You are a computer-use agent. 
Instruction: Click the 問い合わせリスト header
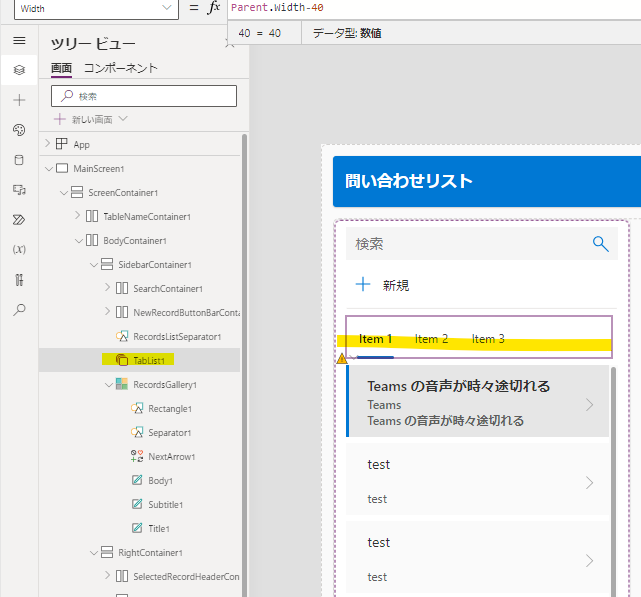[408, 181]
